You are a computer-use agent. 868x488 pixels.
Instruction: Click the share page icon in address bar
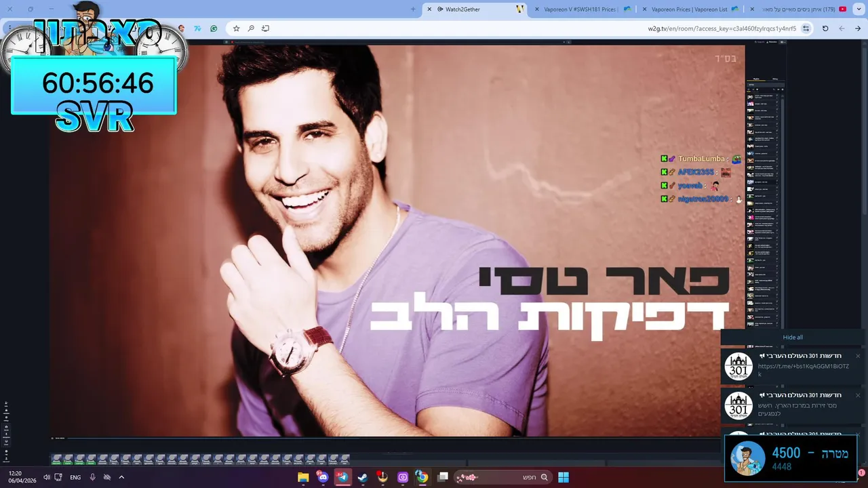(265, 28)
